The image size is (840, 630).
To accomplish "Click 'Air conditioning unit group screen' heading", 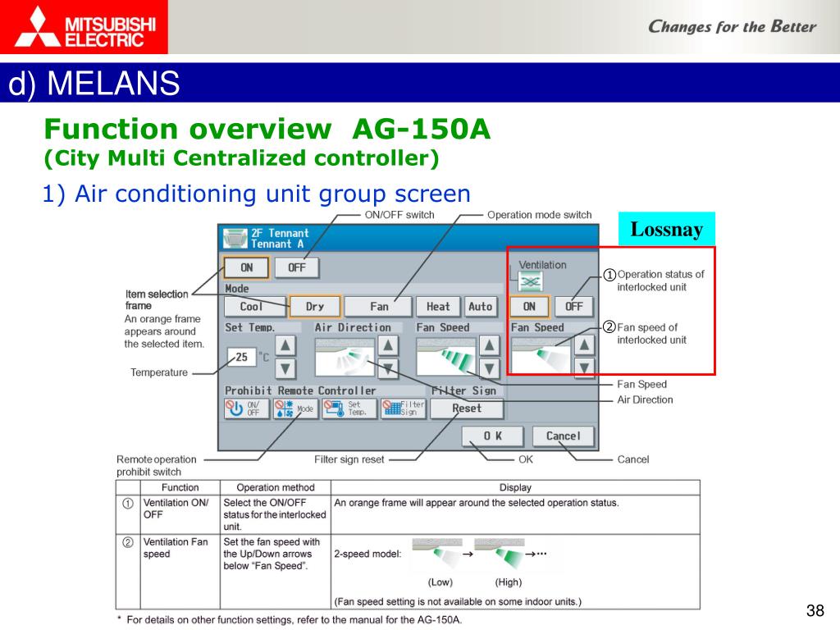I will (x=257, y=194).
